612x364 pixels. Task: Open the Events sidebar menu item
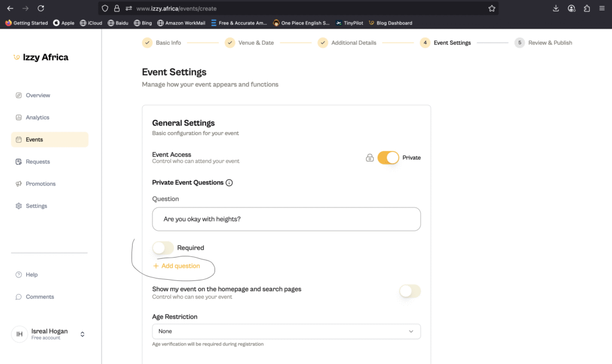pos(50,140)
